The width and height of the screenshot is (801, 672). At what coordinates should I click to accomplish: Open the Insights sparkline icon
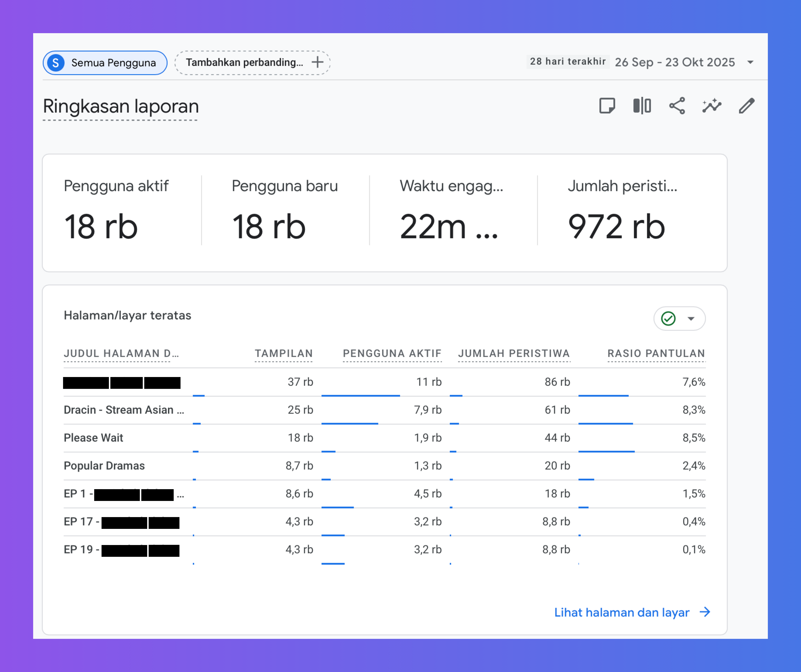click(712, 106)
